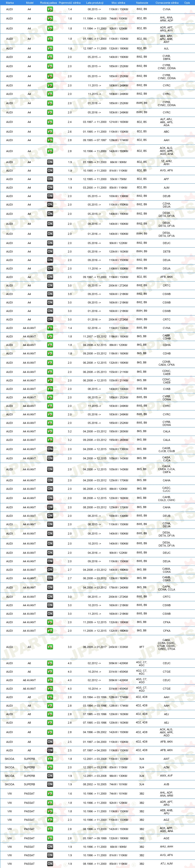
Task: Click body code '8F7' in A5 row
Action: 142,647
